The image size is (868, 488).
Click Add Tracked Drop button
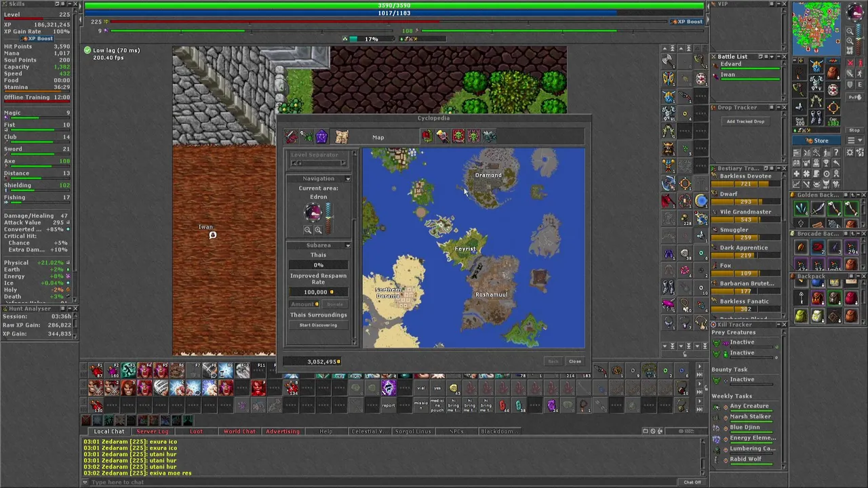tap(745, 121)
